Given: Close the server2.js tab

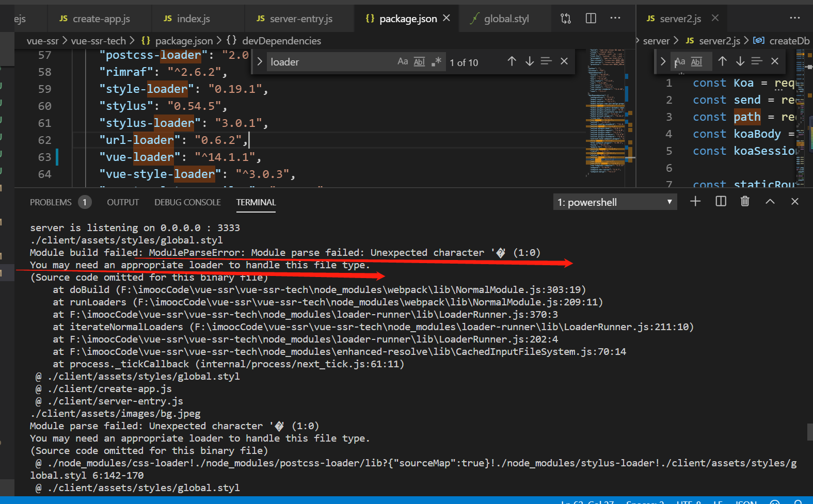Looking at the screenshot, I should pyautogui.click(x=715, y=18).
